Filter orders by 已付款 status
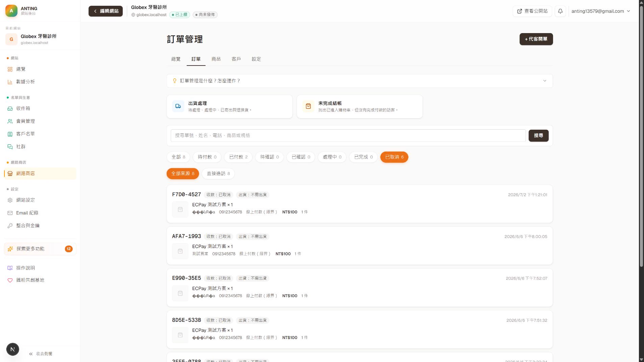 tap(238, 157)
